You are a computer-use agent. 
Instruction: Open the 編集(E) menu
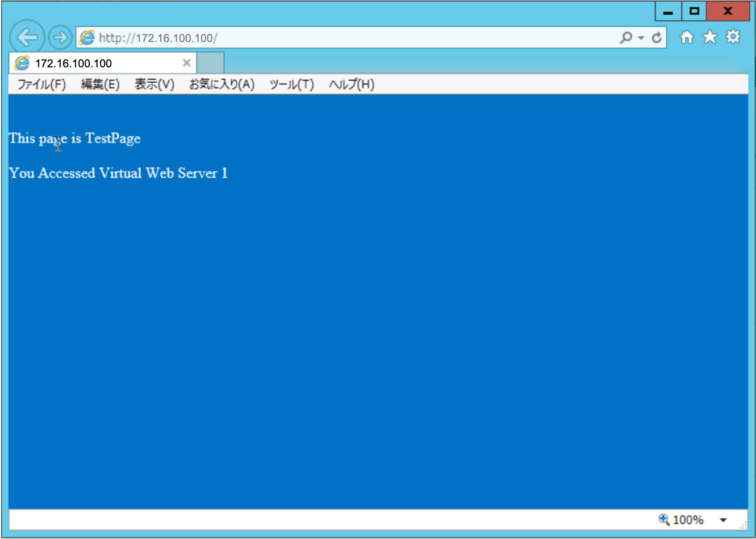[100, 84]
